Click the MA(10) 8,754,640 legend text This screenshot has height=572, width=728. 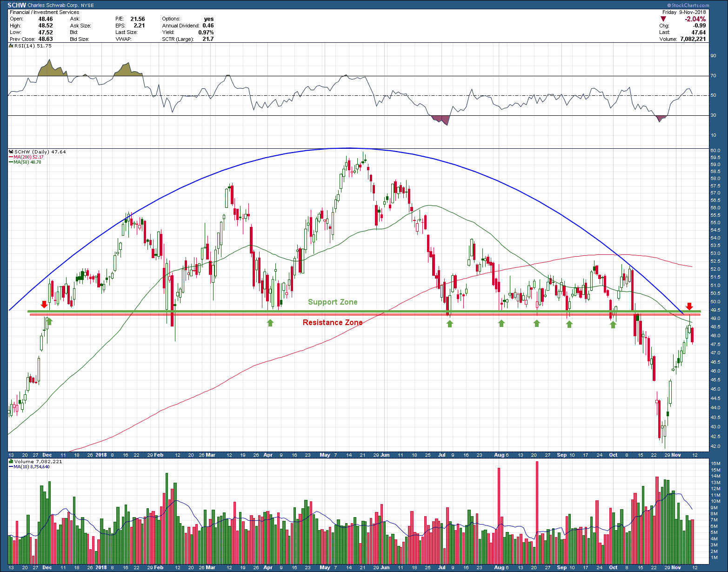32,466
